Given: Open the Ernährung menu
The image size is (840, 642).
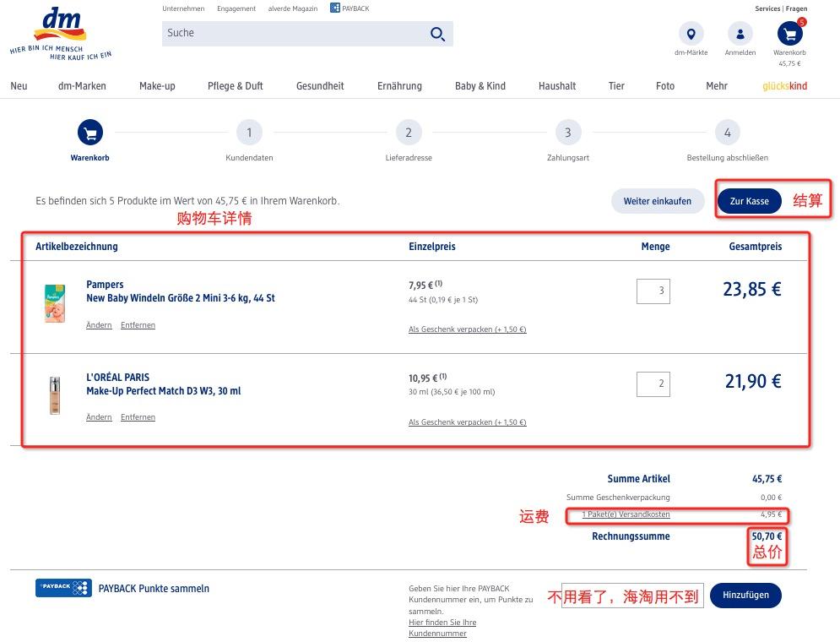Looking at the screenshot, I should (399, 86).
